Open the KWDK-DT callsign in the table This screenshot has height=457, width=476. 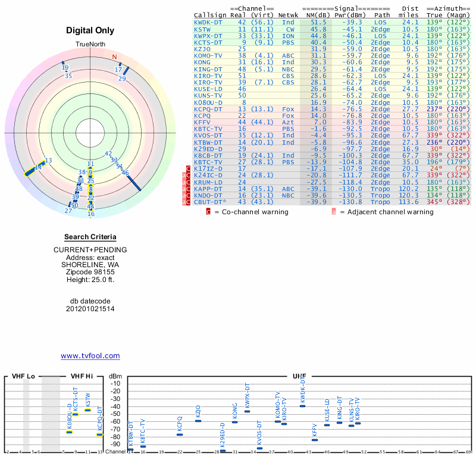(x=208, y=22)
